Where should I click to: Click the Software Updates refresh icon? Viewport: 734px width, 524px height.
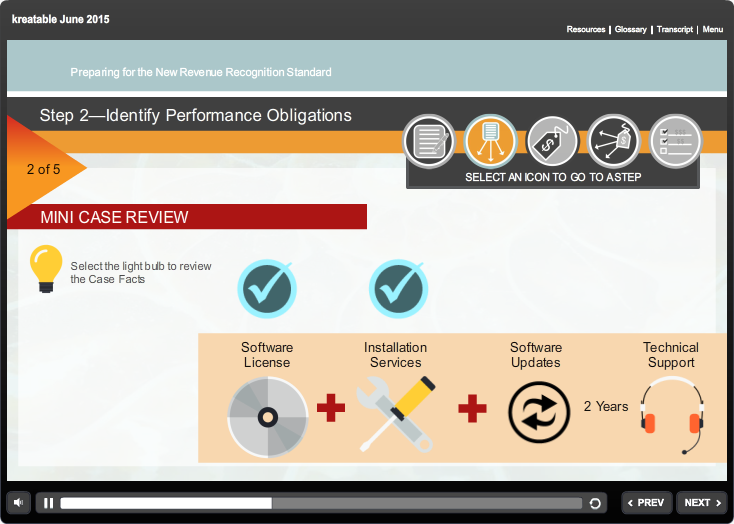pyautogui.click(x=538, y=413)
